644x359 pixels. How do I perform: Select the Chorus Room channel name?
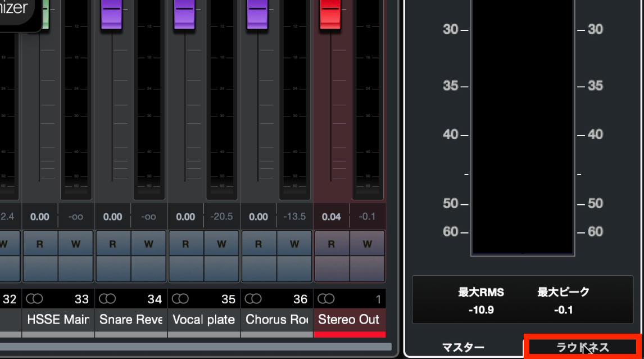point(277,320)
